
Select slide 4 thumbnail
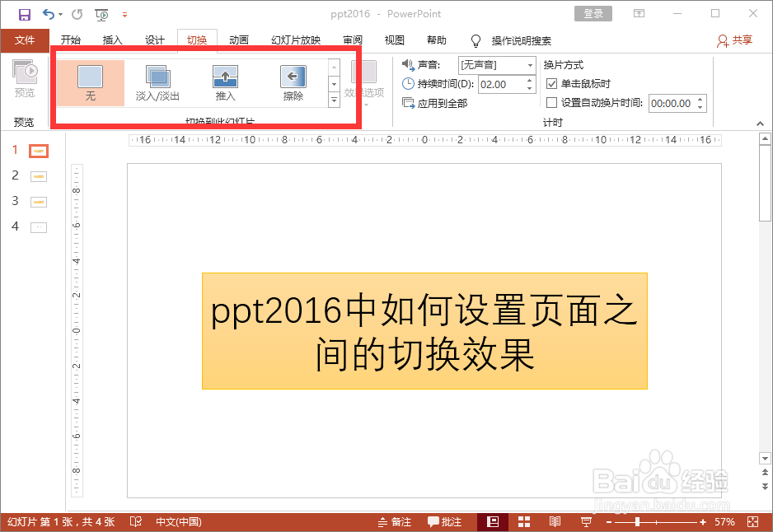tap(39, 227)
